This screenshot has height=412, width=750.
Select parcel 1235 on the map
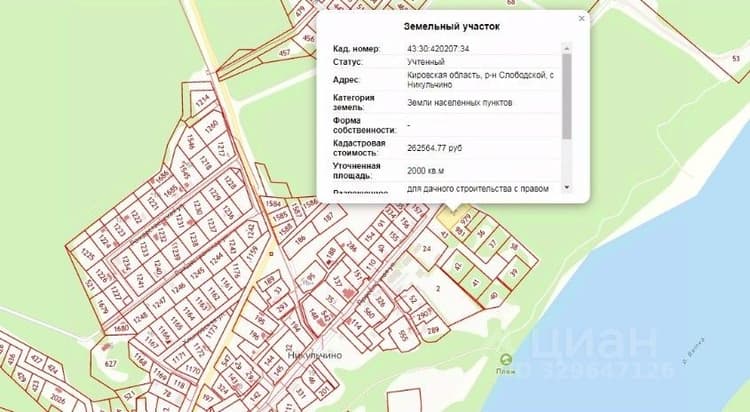coord(87,253)
